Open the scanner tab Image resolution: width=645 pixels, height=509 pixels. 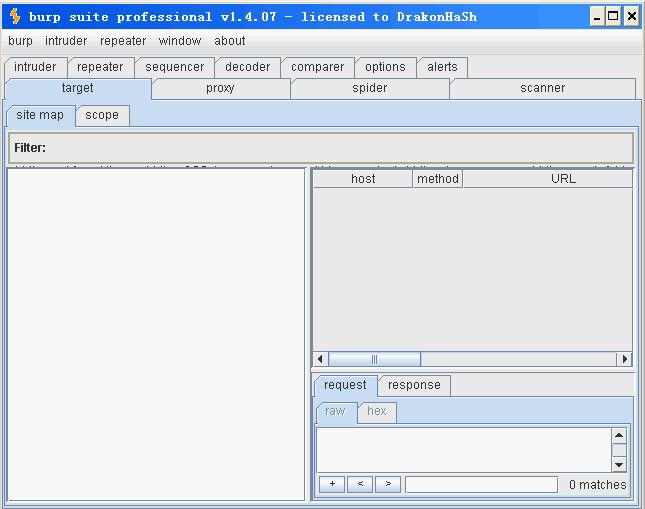coord(542,88)
